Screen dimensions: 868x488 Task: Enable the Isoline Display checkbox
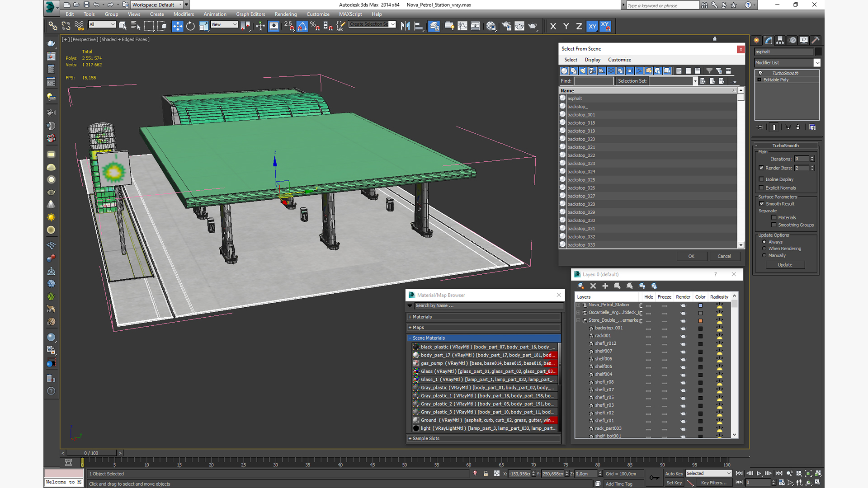pos(761,179)
